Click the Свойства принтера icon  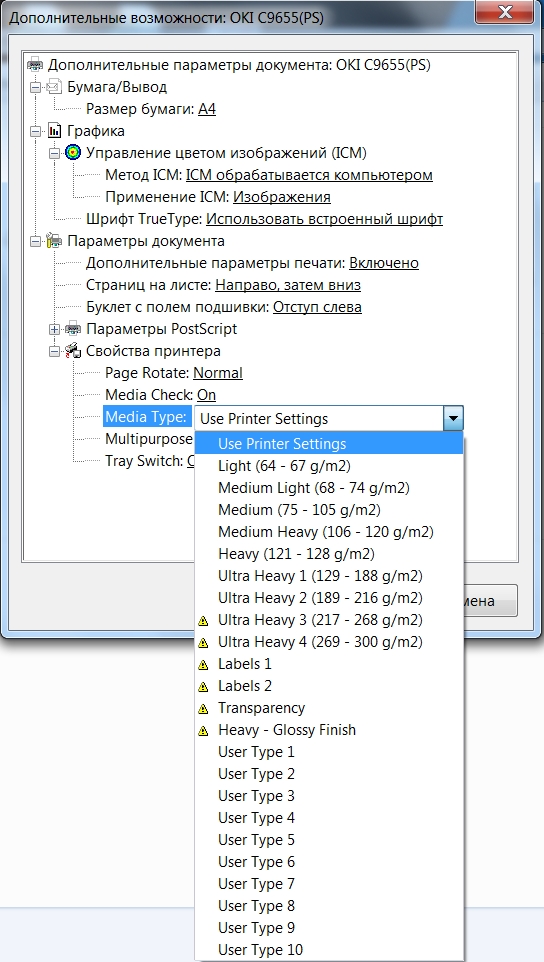point(74,351)
